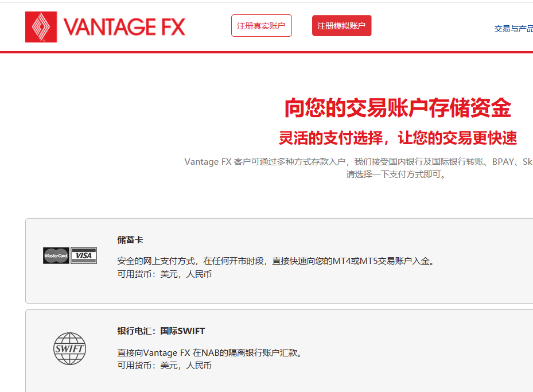This screenshot has width=533, height=392.
Task: Open the 储蓄卡 payment method icon area
Action: [69, 255]
